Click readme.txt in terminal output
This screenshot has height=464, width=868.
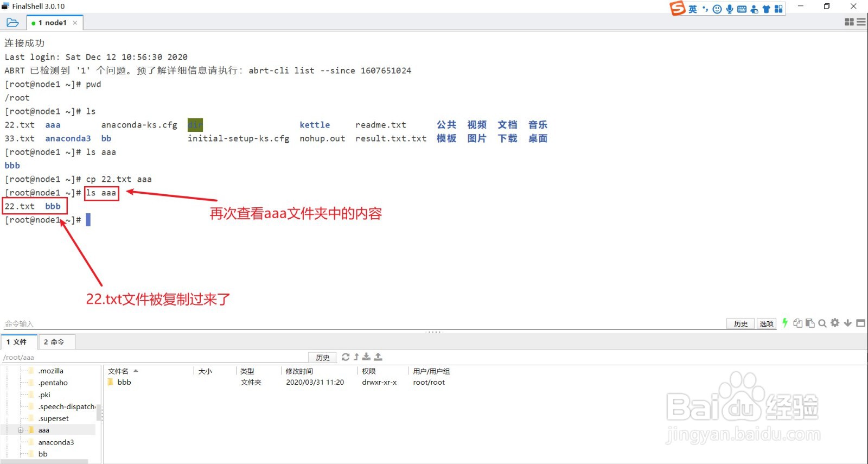click(x=380, y=125)
